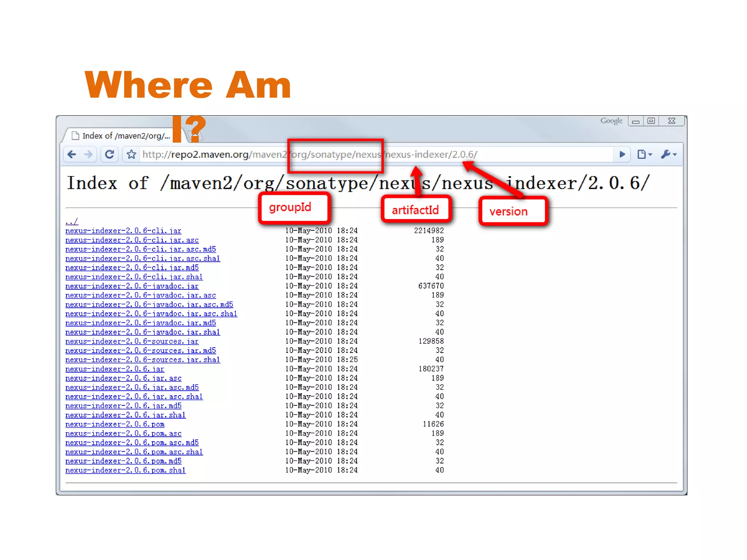
Task: Go forward with the forward arrow
Action: pyautogui.click(x=88, y=155)
